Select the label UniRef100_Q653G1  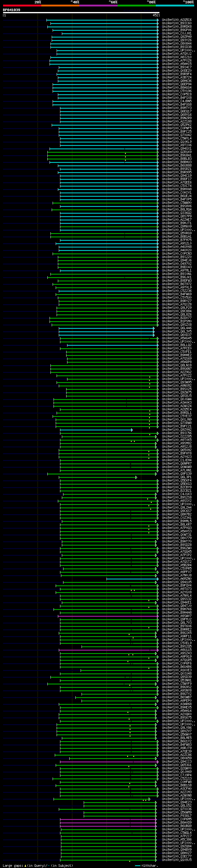[x=177, y=765]
